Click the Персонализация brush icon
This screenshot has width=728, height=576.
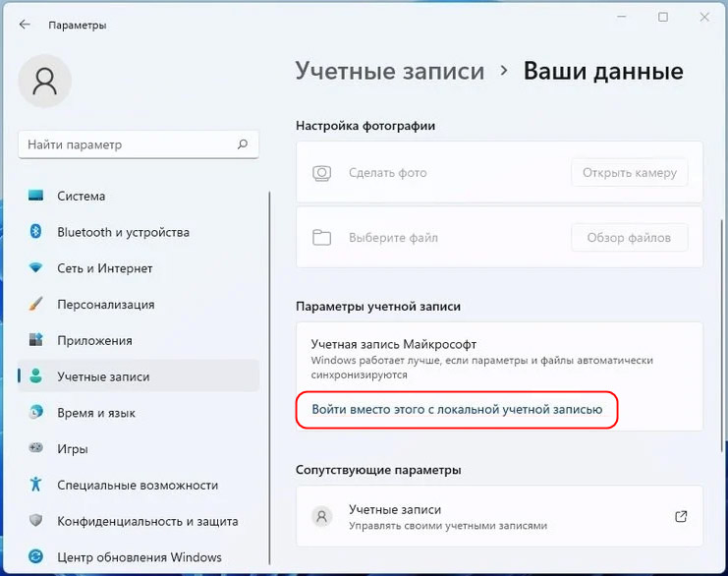coord(35,305)
